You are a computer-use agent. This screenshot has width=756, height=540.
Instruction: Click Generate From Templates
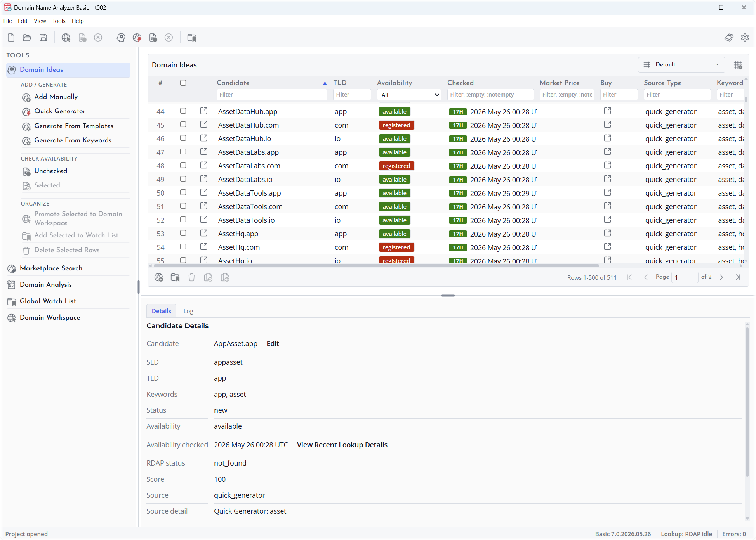pyautogui.click(x=75, y=126)
